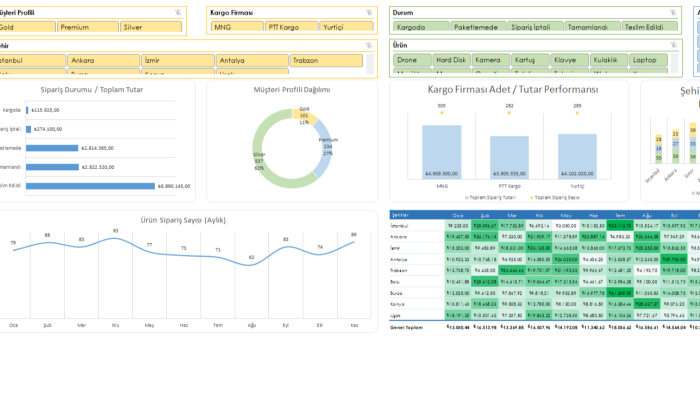Select İstanbul in Şehir slicer
Screen dimensions: 700x394
tap(32, 60)
